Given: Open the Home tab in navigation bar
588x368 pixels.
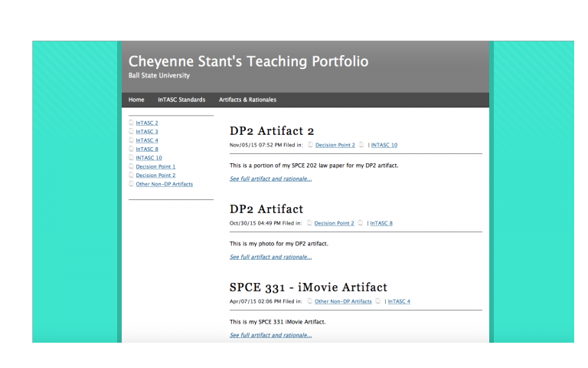Looking at the screenshot, I should (136, 100).
